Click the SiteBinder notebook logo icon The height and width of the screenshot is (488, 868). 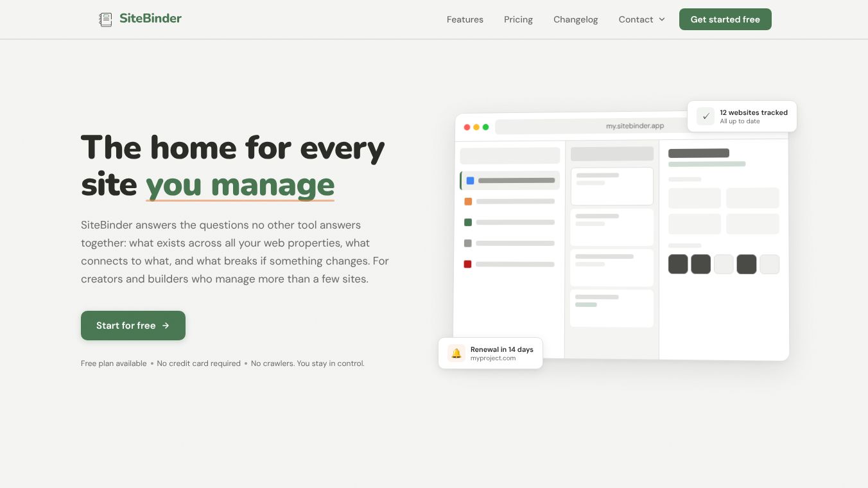point(105,19)
